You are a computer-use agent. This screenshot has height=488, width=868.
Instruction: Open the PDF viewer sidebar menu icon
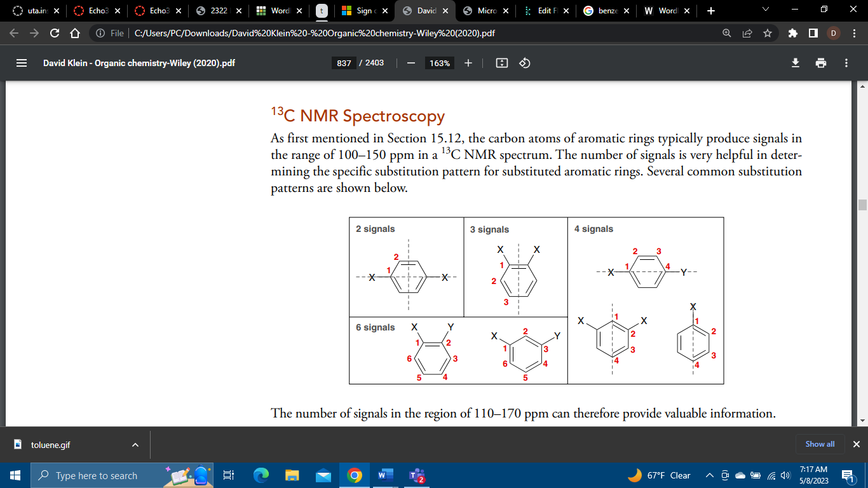click(x=21, y=63)
